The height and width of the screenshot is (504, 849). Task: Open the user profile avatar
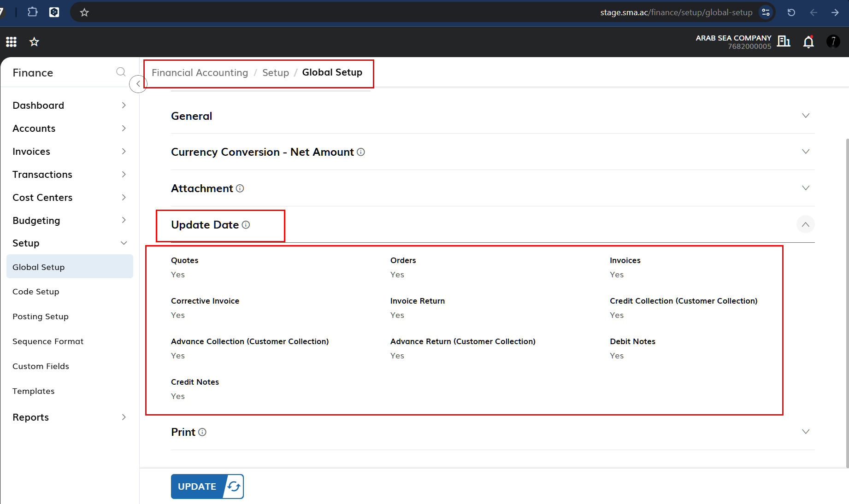point(833,41)
